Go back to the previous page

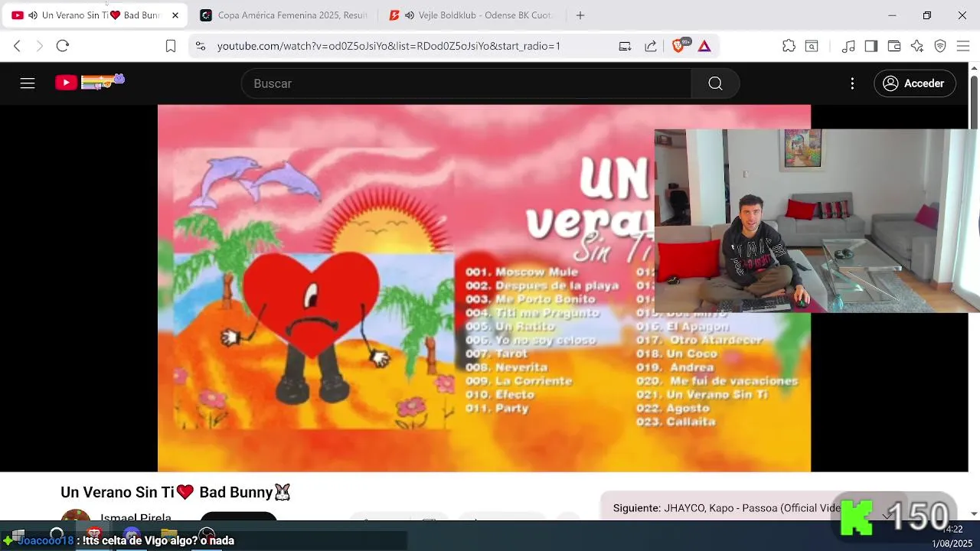click(x=17, y=46)
